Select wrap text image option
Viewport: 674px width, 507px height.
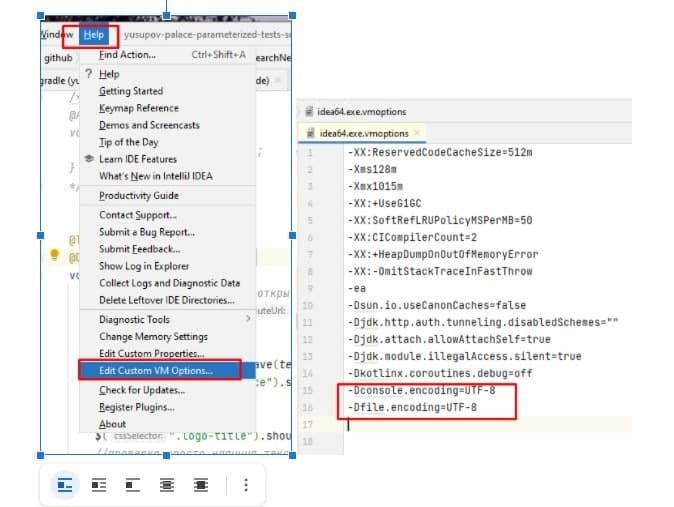[99, 485]
